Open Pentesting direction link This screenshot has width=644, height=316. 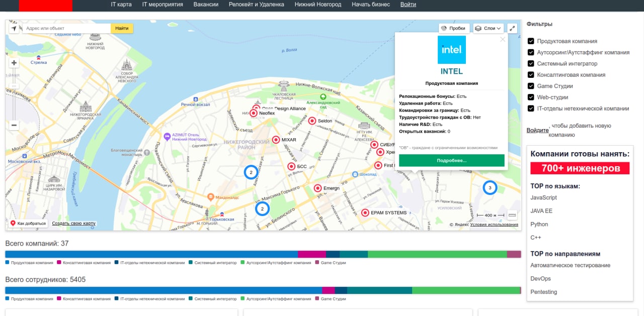(544, 292)
